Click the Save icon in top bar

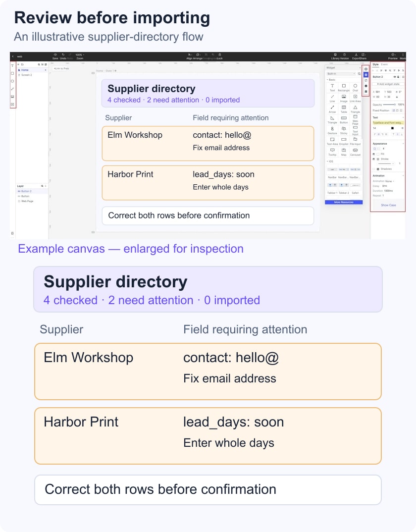coord(55,54)
